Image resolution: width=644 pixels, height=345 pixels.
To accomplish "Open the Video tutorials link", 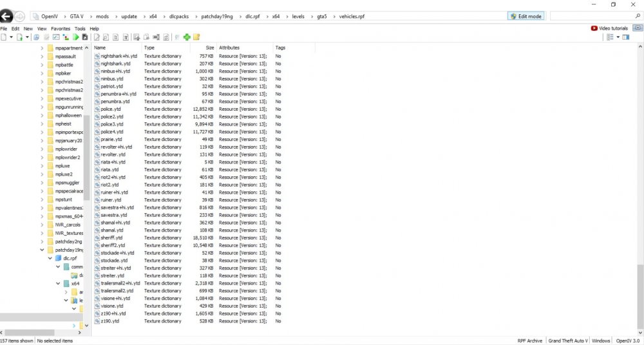I will click(609, 28).
